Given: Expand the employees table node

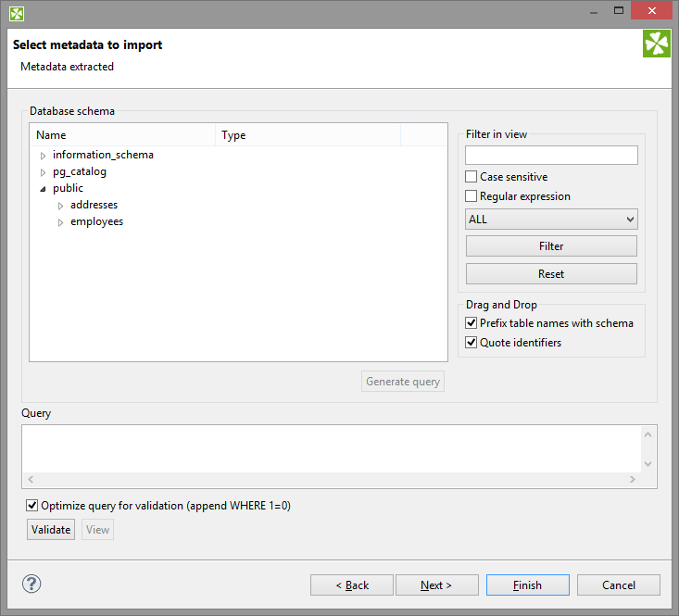Looking at the screenshot, I should coord(61,222).
